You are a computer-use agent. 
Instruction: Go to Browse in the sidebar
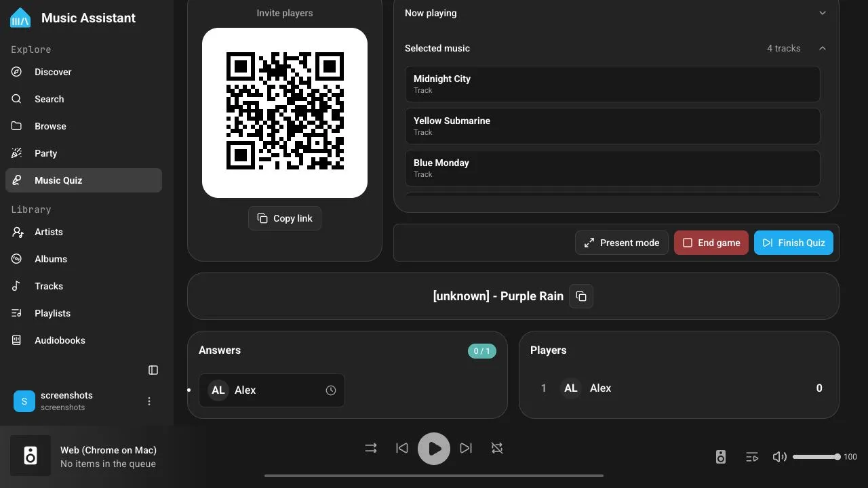[83, 126]
